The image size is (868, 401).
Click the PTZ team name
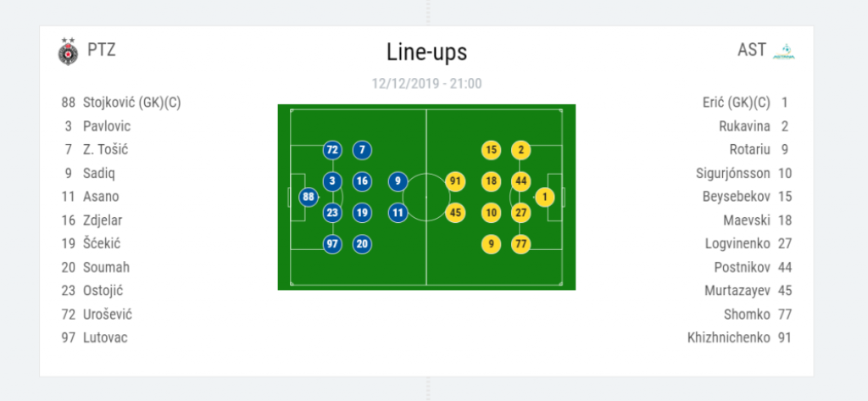point(102,50)
